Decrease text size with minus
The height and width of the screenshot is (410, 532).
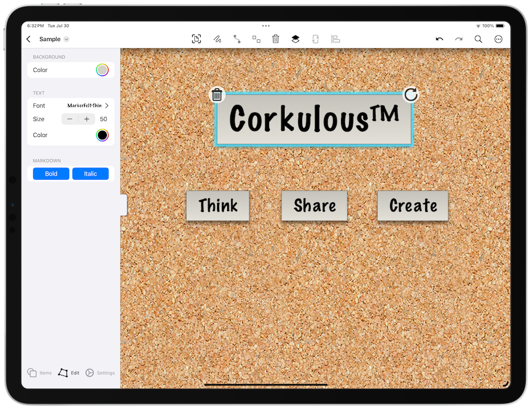point(70,119)
